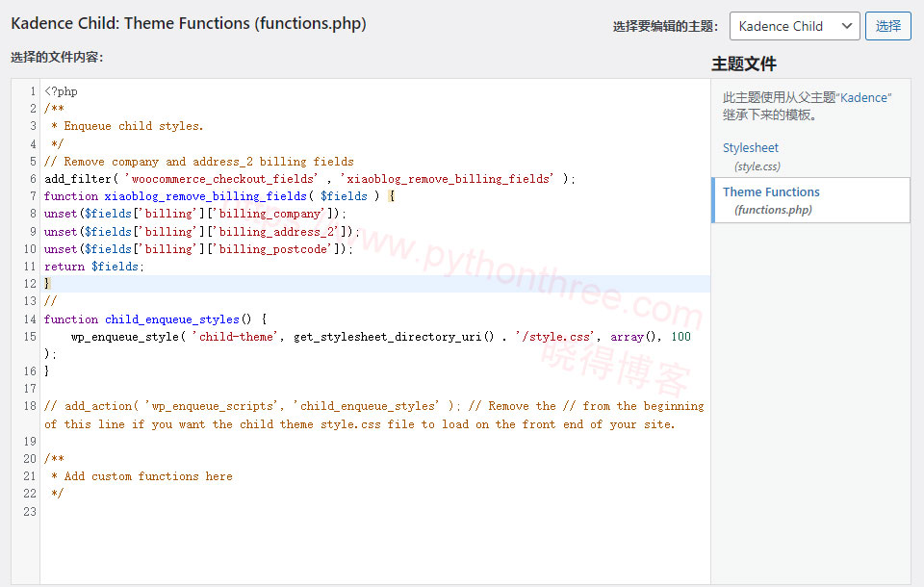Click the add_filter woocommerce_checkout_fields line
924x587 pixels.
coord(308,179)
